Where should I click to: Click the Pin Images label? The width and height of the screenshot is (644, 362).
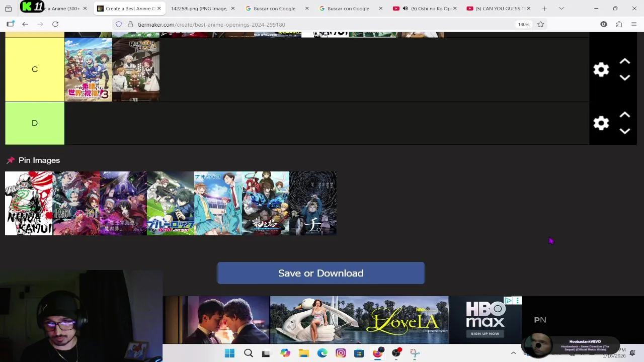39,160
